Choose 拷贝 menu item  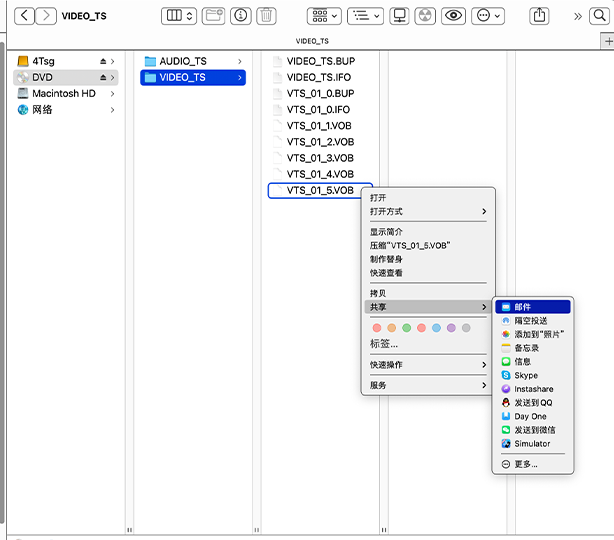[x=428, y=293]
